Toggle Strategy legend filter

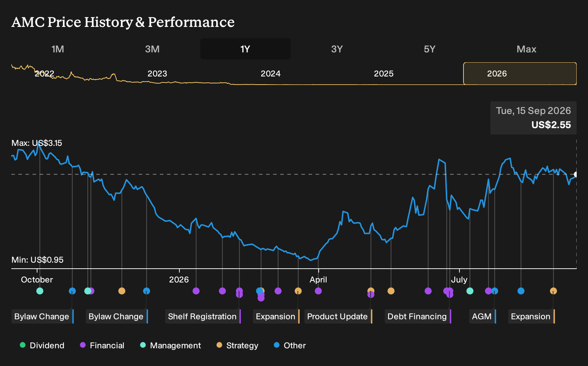point(237,345)
